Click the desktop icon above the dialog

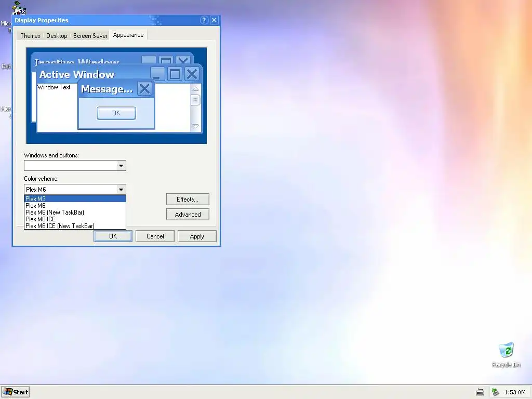pos(19,8)
